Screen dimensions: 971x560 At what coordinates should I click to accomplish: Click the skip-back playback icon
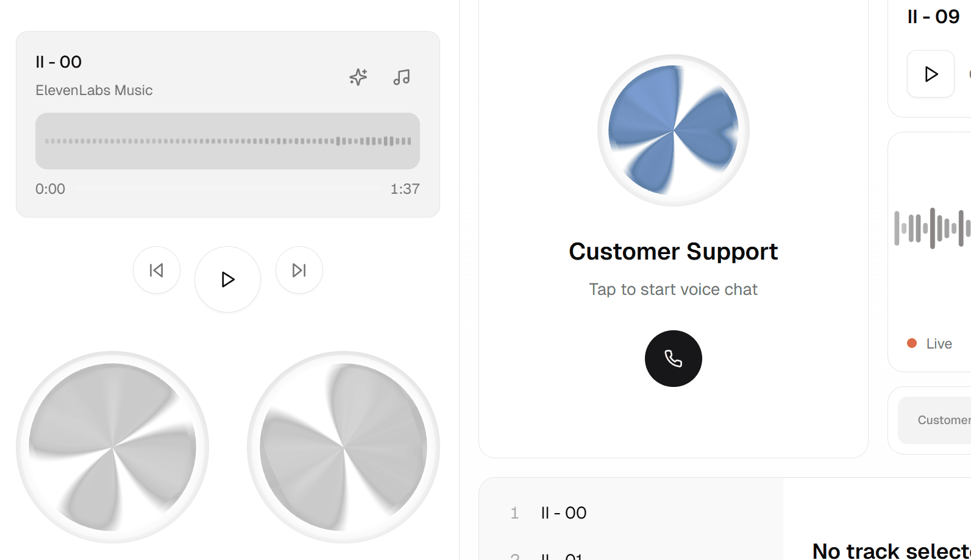(157, 270)
